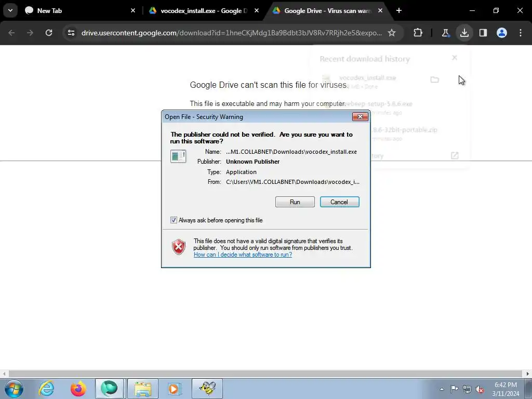Open network status tray icon
The width and height of the screenshot is (532, 399).
[467, 389]
